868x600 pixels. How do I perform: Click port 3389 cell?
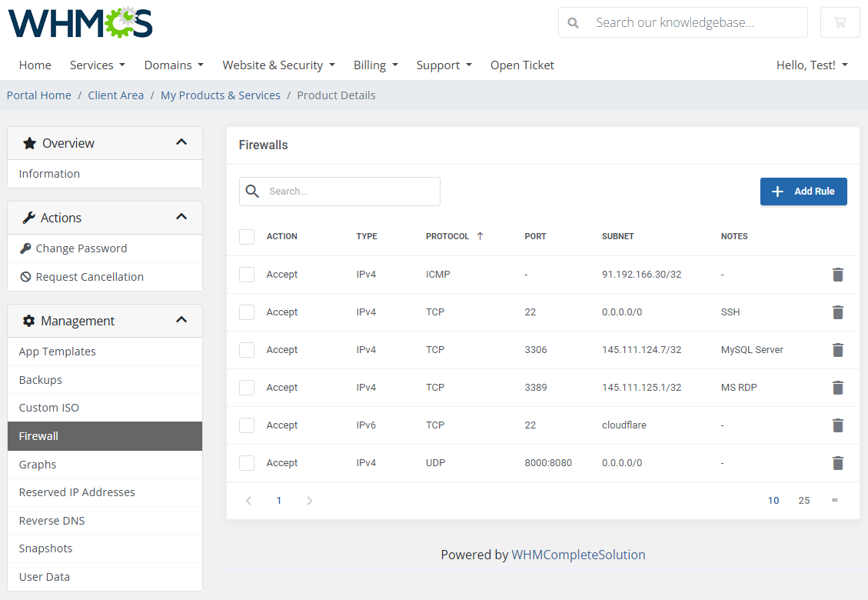[536, 387]
